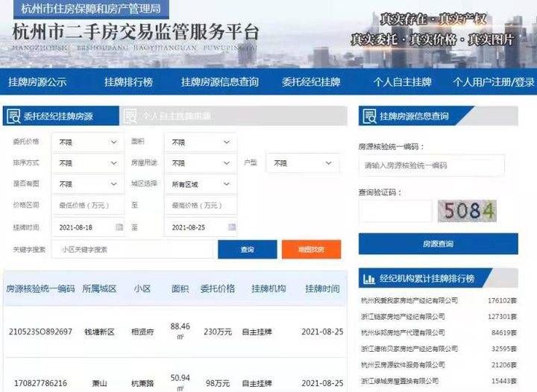Click listing code 210523SO892697
Viewport: 537px width, 392px height.
(40, 332)
